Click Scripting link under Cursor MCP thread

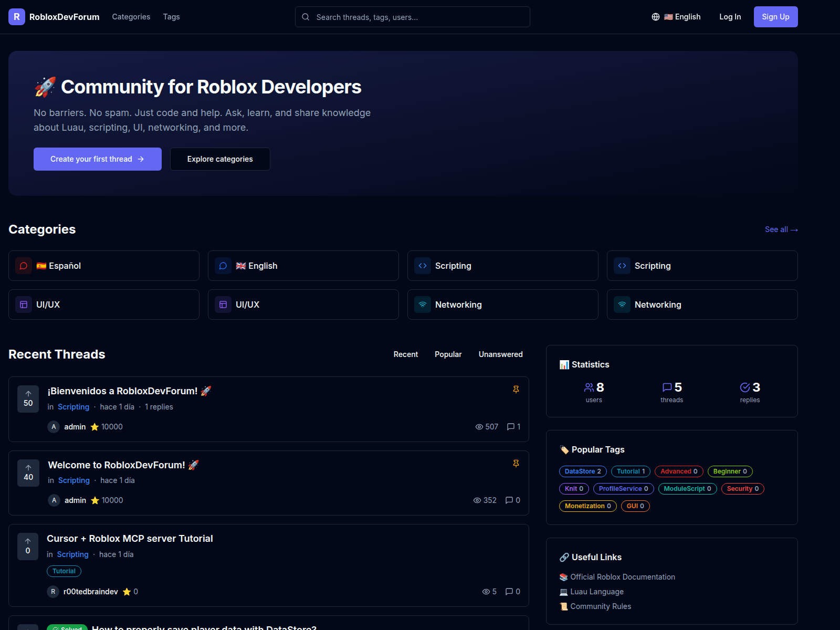pos(72,554)
